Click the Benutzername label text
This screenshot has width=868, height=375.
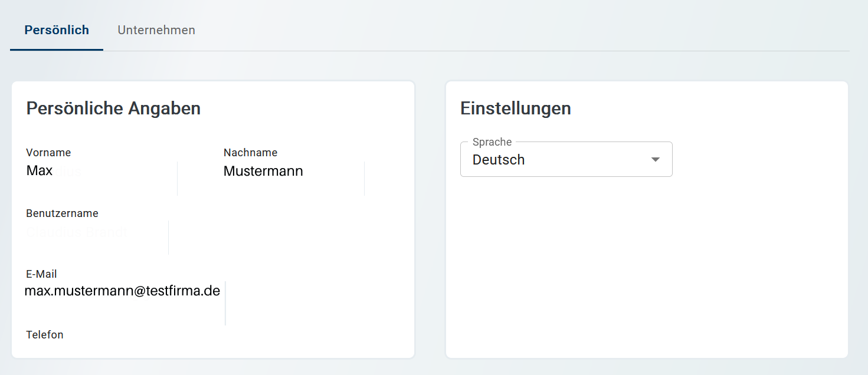click(x=62, y=213)
